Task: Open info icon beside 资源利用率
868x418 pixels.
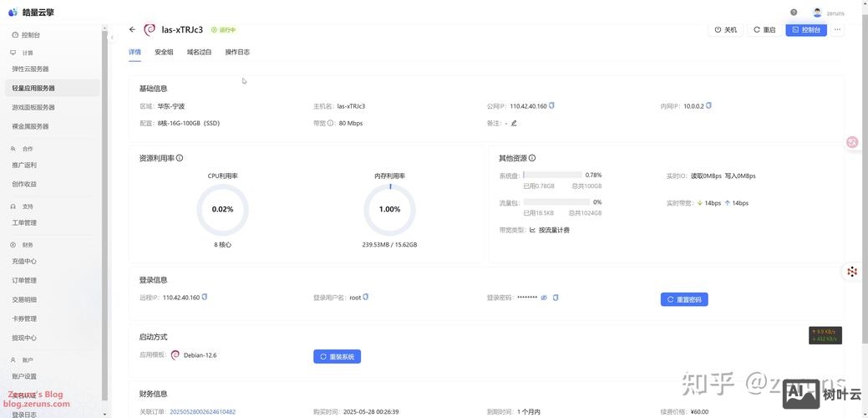Action: [x=180, y=158]
